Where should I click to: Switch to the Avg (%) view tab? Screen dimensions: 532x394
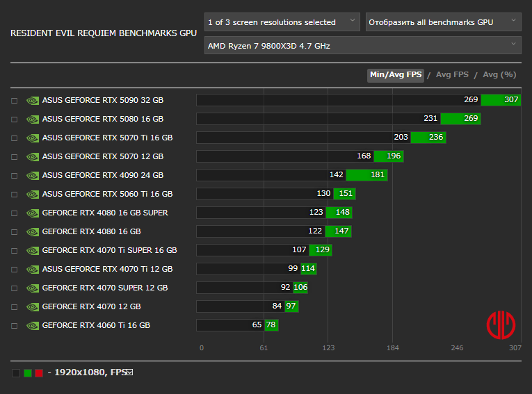[499, 75]
